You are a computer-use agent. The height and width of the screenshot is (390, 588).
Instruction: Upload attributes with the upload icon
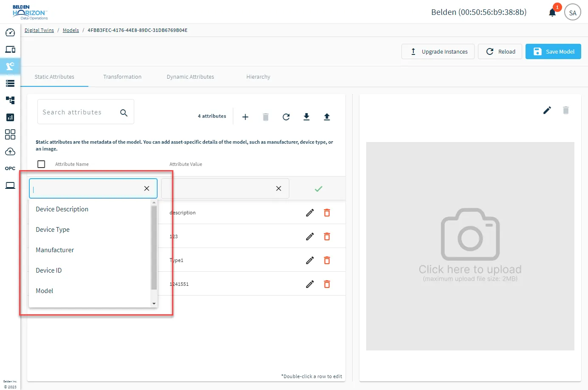327,117
